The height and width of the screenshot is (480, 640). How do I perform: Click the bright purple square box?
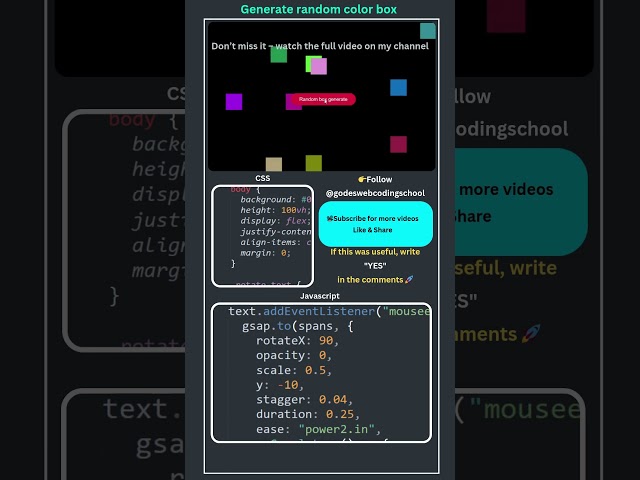(234, 102)
